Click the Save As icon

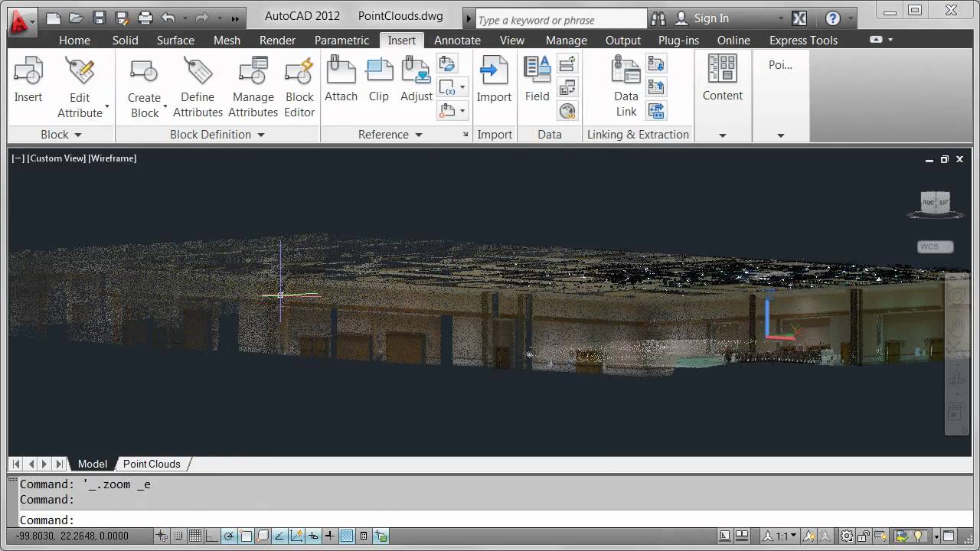(x=122, y=18)
